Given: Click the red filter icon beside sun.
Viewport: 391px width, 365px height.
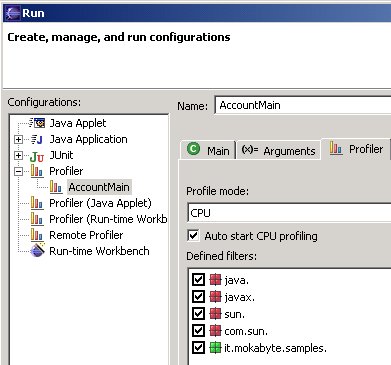Looking at the screenshot, I should tap(215, 314).
